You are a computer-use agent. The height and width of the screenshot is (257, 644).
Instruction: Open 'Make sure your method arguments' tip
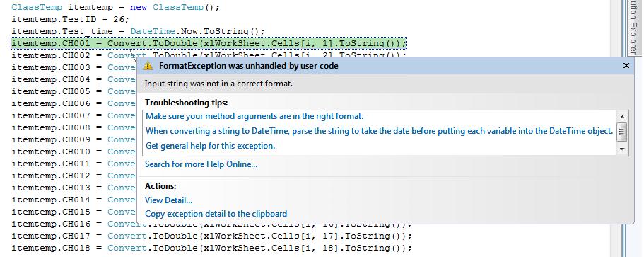point(254,116)
